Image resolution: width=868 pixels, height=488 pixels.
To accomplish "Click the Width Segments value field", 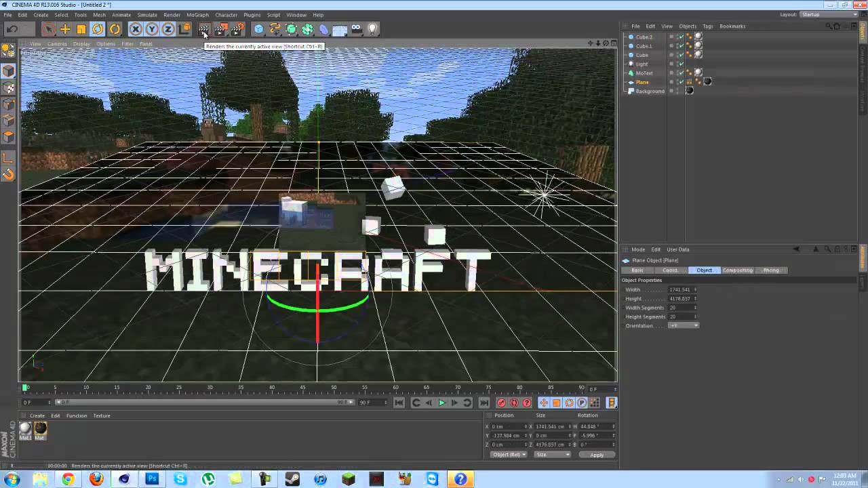I will tap(681, 308).
